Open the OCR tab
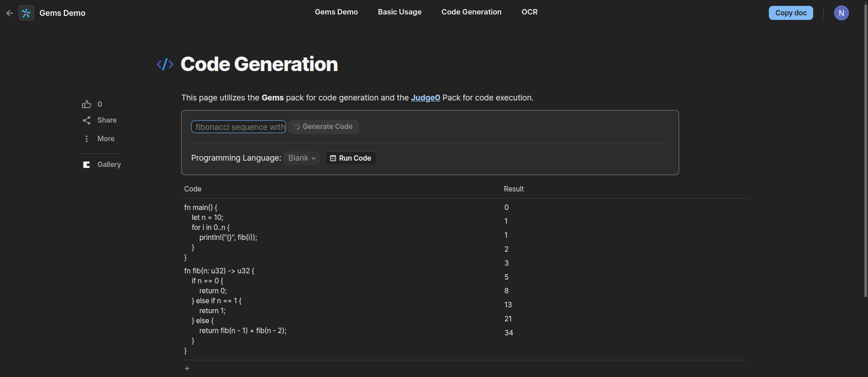This screenshot has width=868, height=377. tap(530, 12)
